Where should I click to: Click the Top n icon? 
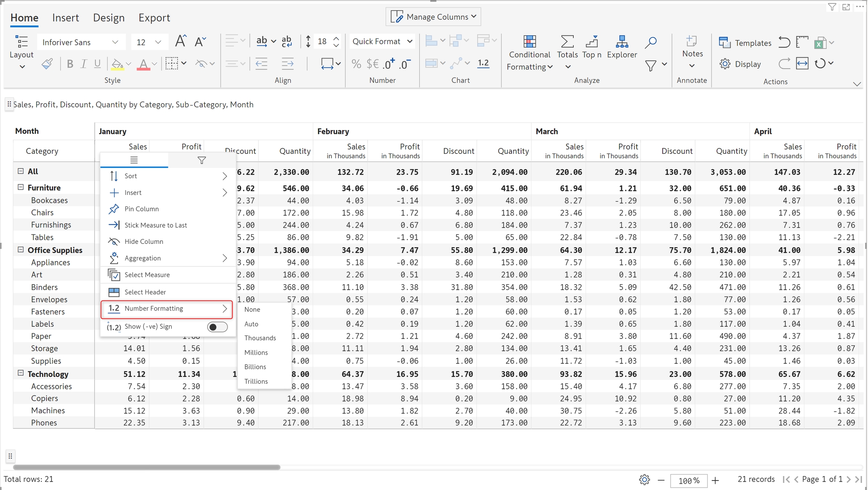tap(592, 42)
